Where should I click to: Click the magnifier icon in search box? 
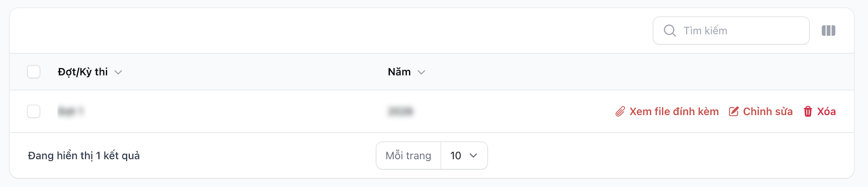pos(669,31)
